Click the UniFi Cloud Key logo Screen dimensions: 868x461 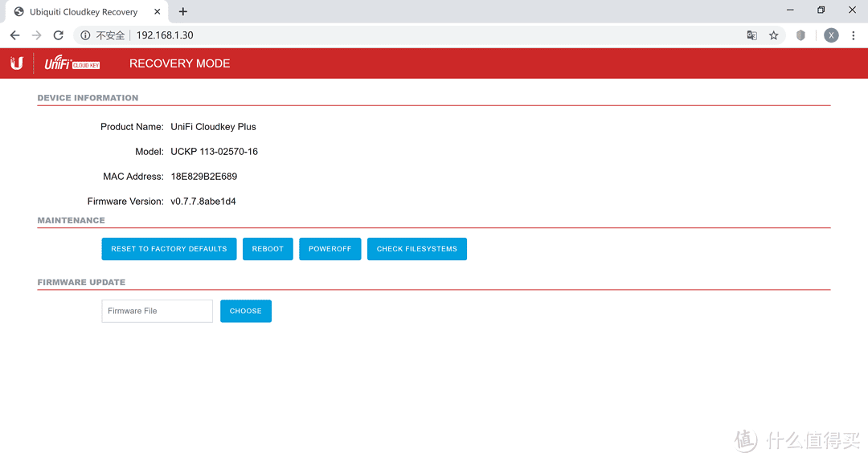72,63
